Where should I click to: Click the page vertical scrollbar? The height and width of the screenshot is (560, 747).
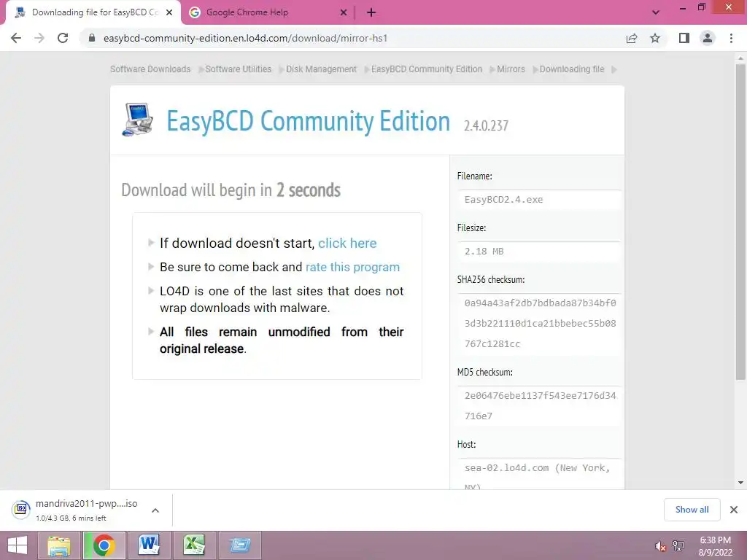coord(740,222)
